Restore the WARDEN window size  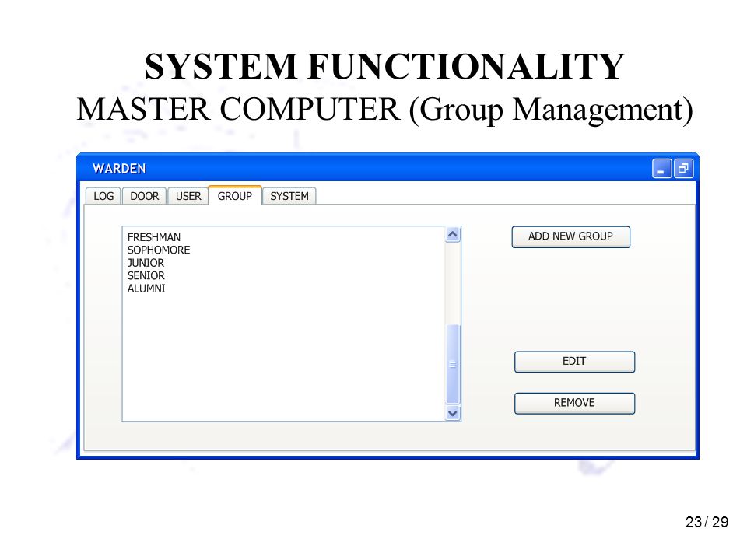point(684,169)
